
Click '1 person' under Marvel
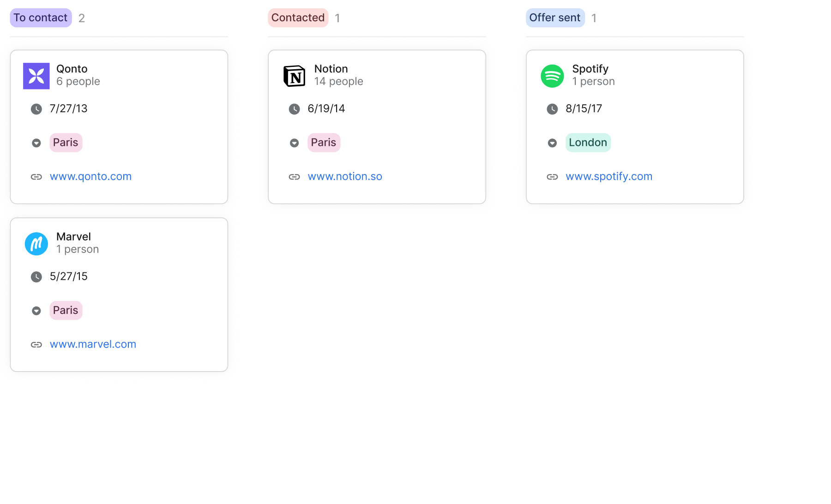coord(78,249)
